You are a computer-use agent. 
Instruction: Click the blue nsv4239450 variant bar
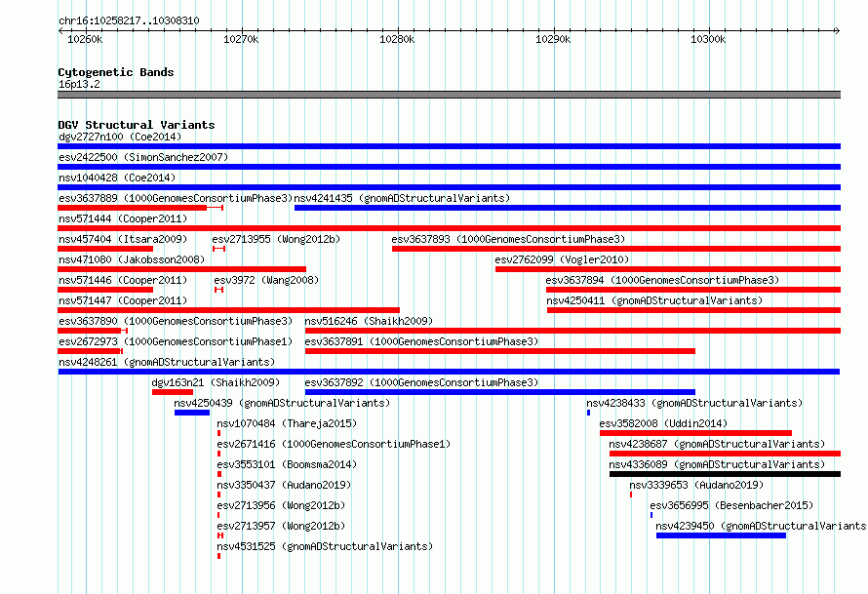722,535
